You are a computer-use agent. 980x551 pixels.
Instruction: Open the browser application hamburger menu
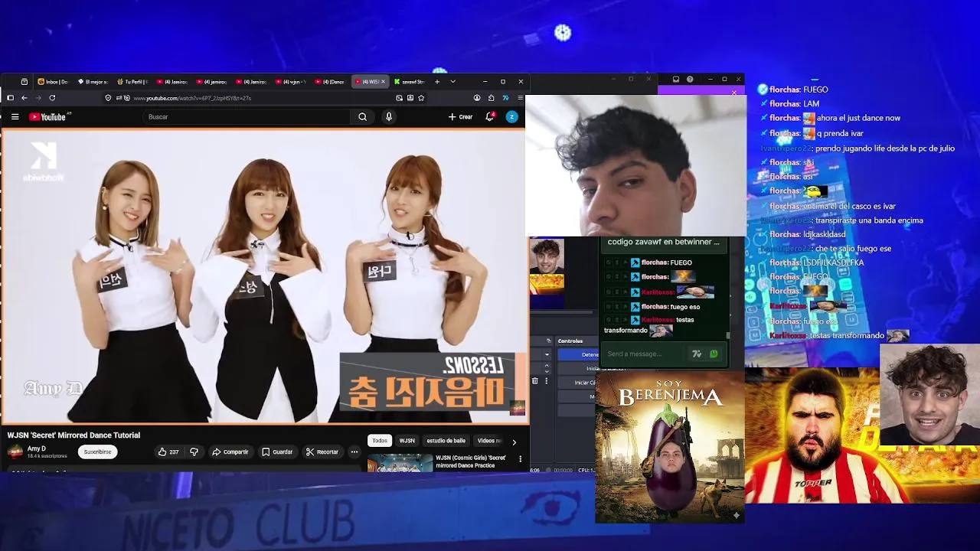pyautogui.click(x=520, y=98)
